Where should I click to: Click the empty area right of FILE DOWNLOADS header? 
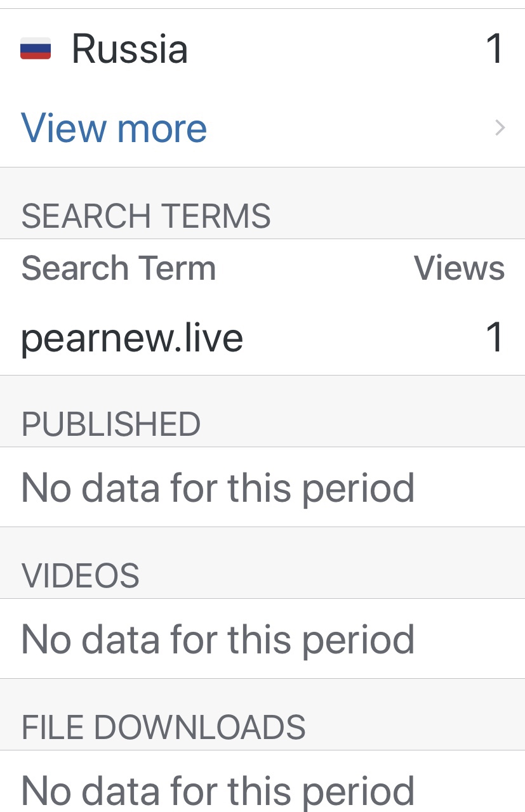(x=413, y=727)
